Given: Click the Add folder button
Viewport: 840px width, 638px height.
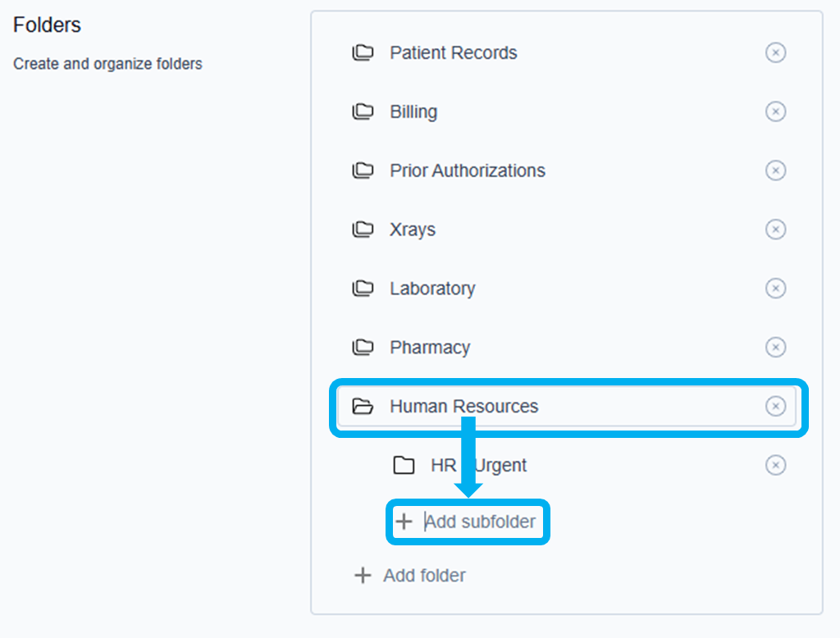Looking at the screenshot, I should 410,576.
